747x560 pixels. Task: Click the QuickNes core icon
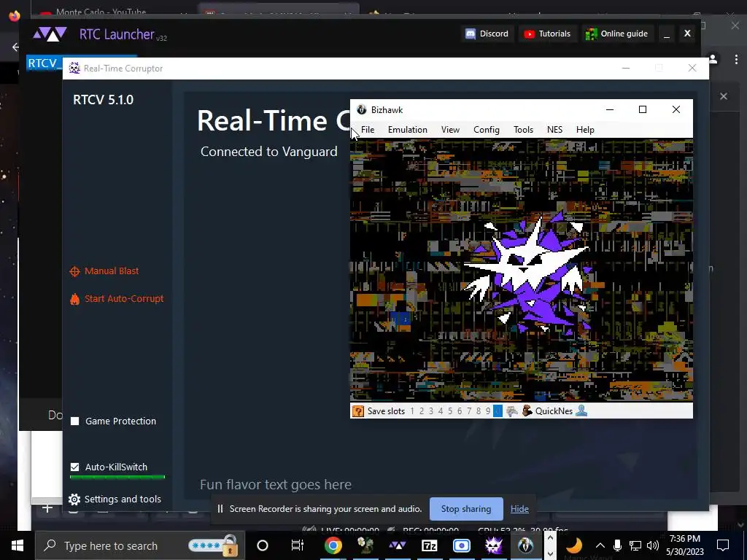(527, 411)
